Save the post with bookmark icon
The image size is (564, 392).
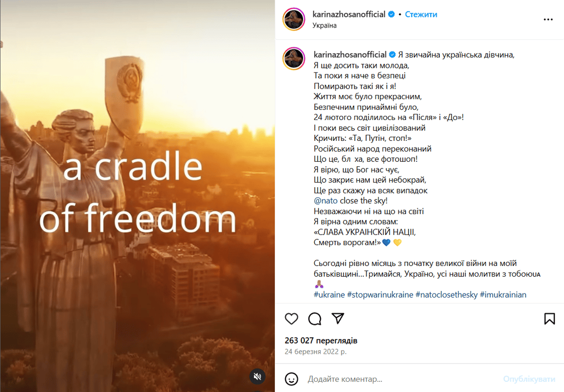point(549,318)
